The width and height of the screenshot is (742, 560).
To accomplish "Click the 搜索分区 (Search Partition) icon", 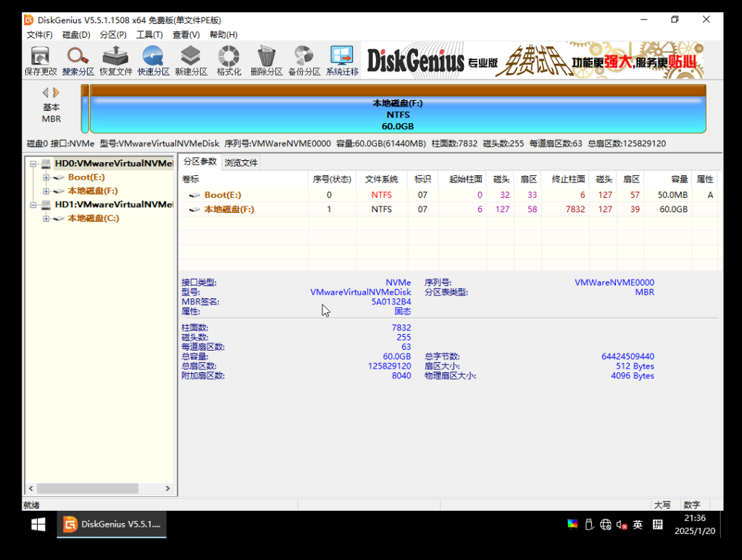I will point(78,61).
